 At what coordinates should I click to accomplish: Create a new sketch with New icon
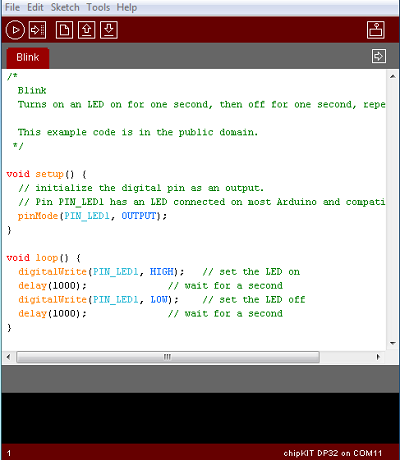64,30
